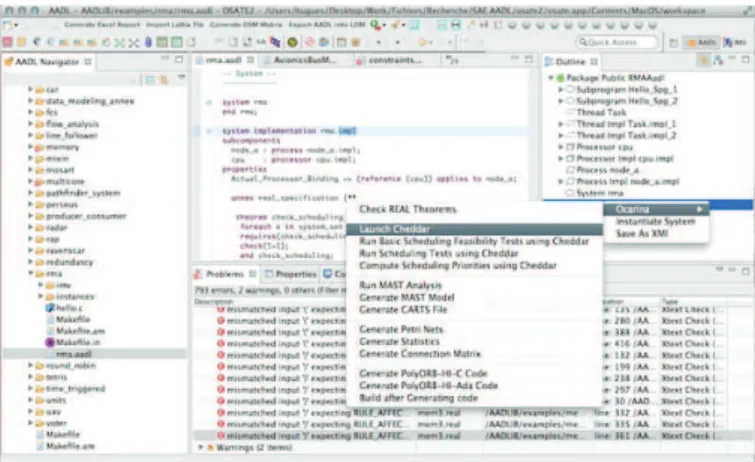The image size is (755, 462).
Task: Click Import Lattix File toolbar button
Action: pos(174,25)
